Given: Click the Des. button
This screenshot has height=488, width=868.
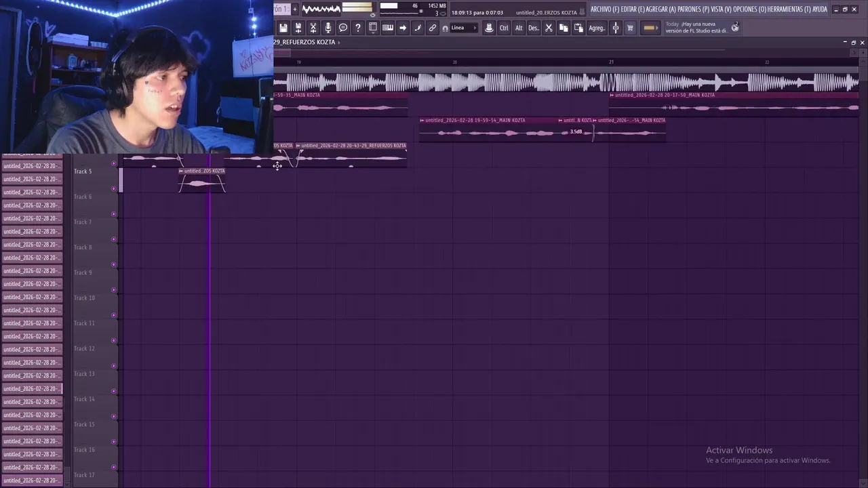Looking at the screenshot, I should click(534, 28).
